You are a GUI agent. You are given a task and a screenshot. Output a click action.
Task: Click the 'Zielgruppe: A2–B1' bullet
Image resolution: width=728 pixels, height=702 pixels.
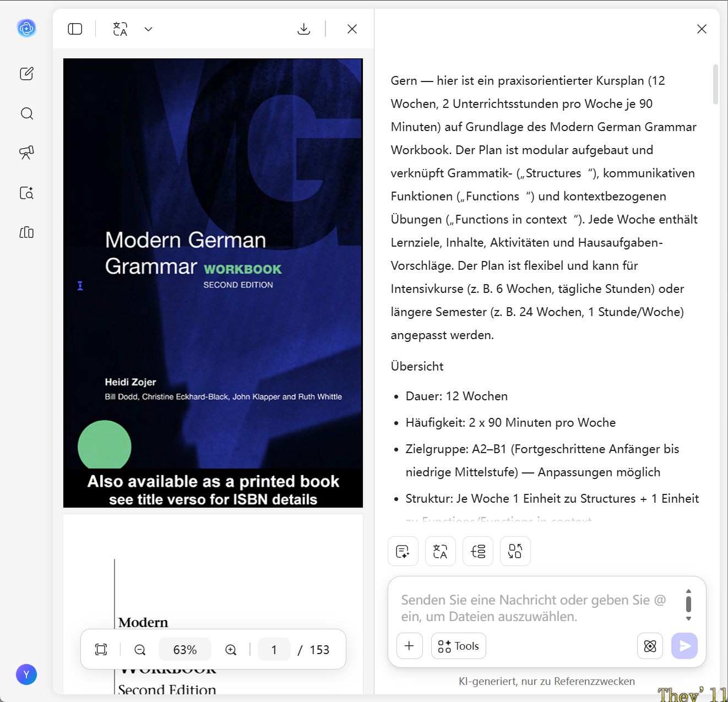point(542,460)
